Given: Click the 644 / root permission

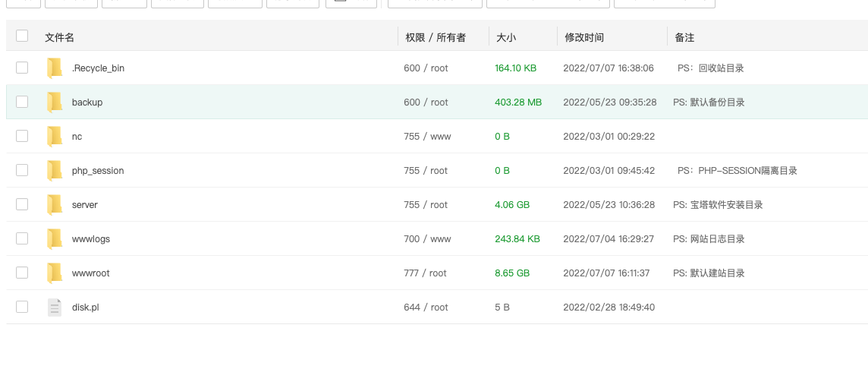Looking at the screenshot, I should (x=426, y=307).
